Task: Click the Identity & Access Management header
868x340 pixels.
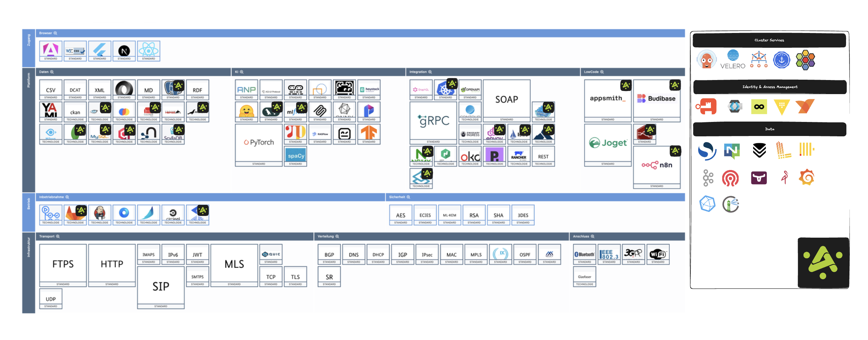Action: [x=770, y=87]
